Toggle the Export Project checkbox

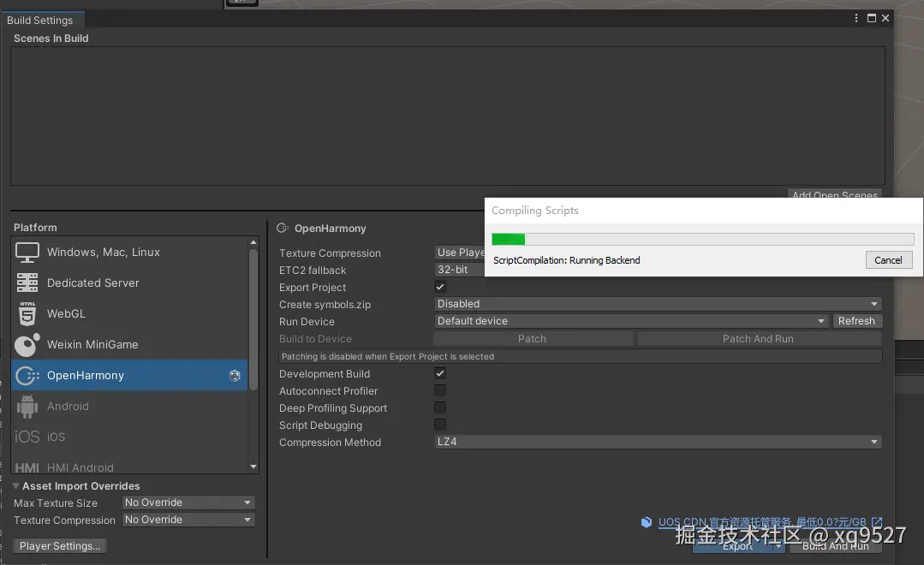[440, 287]
